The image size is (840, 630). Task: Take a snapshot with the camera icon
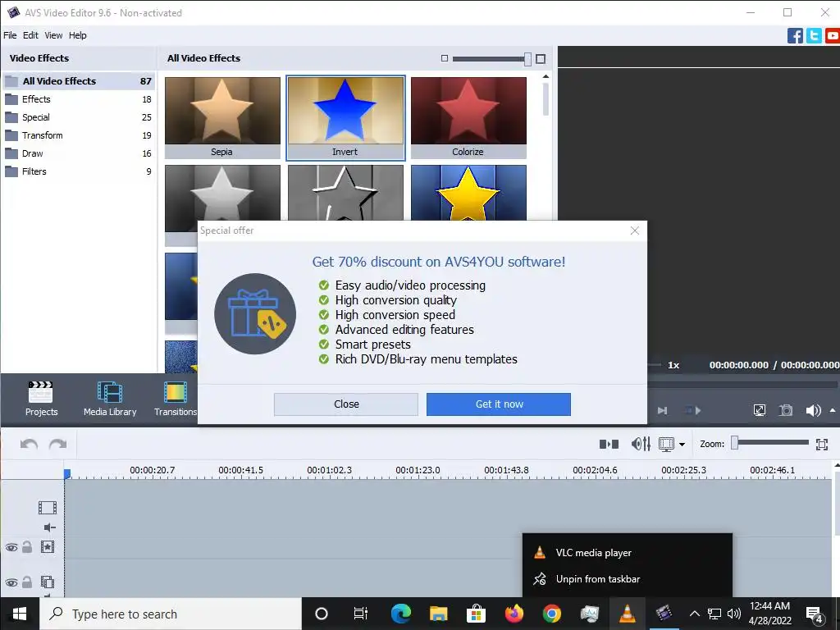click(x=786, y=410)
